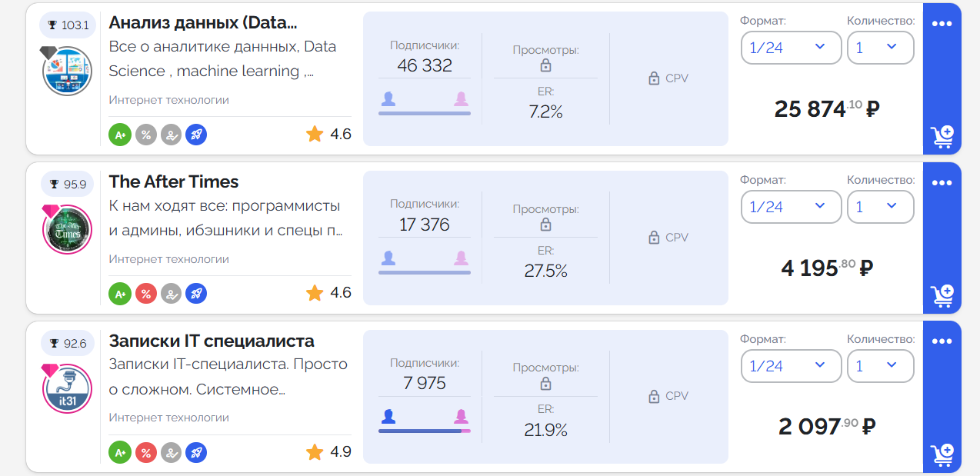
Task: Click locked Просмотры icon for Анализ данных
Action: tap(545, 66)
